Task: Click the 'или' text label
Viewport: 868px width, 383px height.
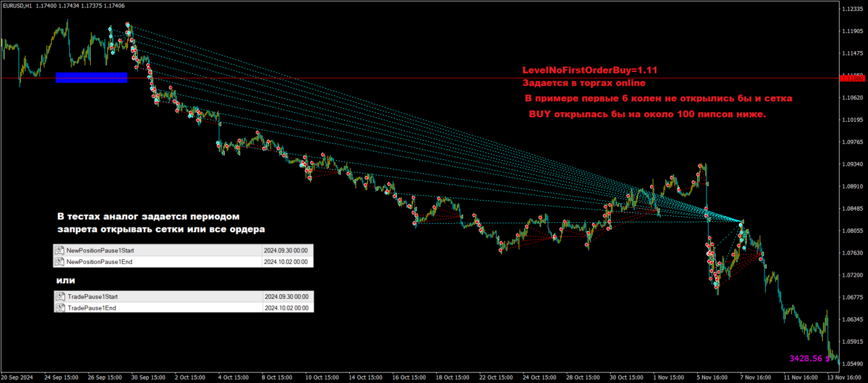Action: 66,280
